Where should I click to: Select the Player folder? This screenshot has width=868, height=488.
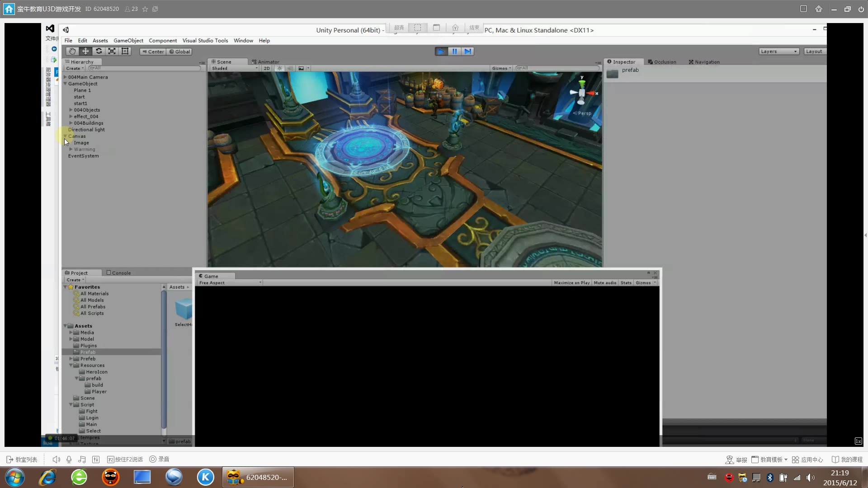(x=99, y=392)
